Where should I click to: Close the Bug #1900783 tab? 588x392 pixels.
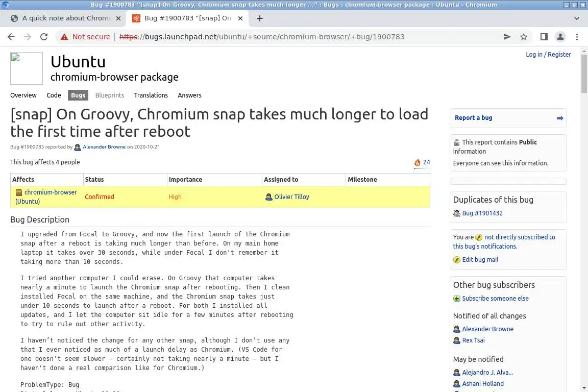point(240,18)
